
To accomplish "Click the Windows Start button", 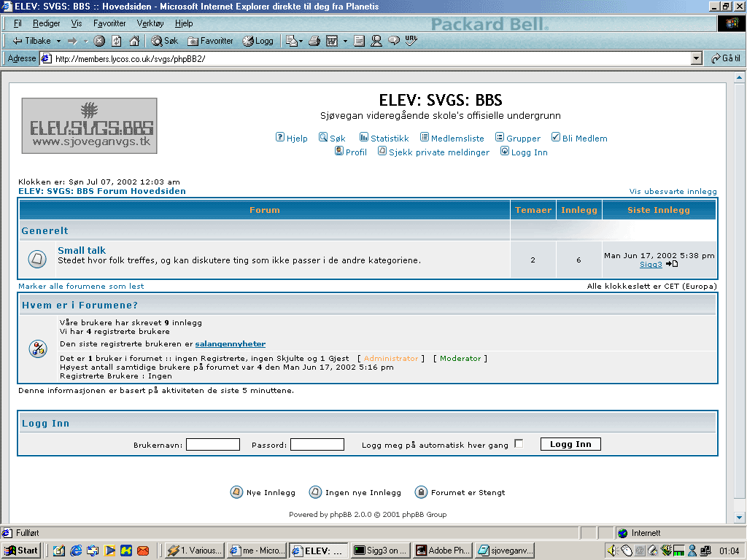I will click(x=21, y=551).
